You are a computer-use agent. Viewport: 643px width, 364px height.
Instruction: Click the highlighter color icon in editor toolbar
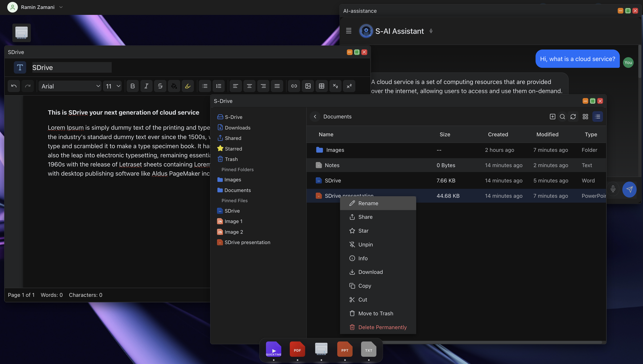[188, 86]
